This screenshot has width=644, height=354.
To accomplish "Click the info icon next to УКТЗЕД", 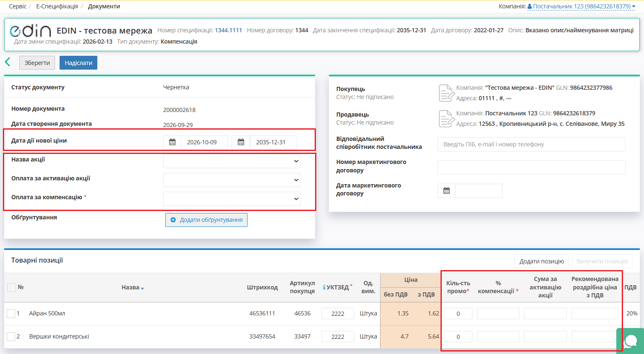I will 324,287.
